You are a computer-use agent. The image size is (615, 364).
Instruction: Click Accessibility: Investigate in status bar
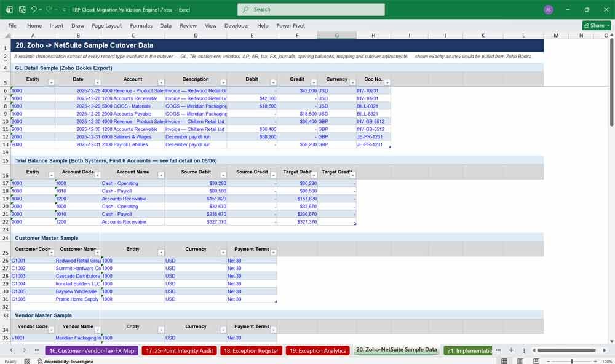click(65, 362)
